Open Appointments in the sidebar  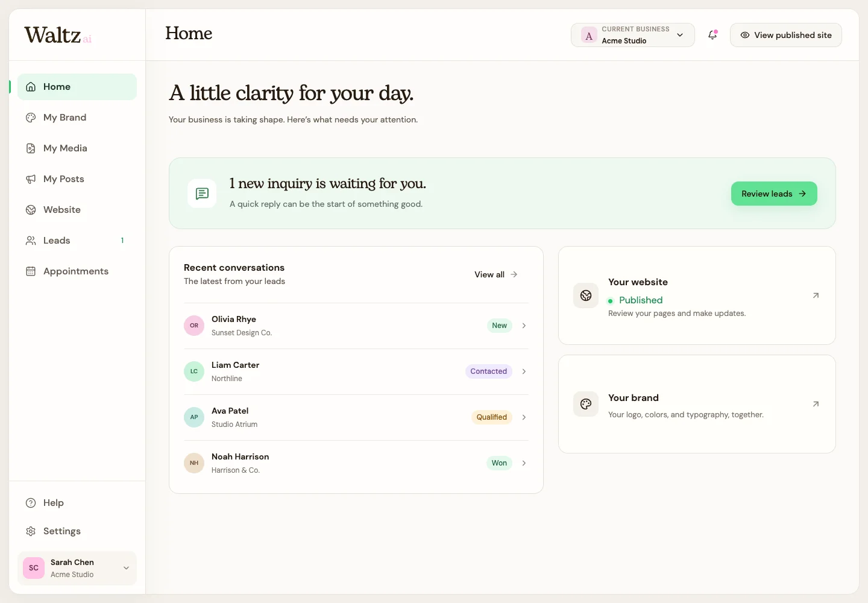coord(77,271)
